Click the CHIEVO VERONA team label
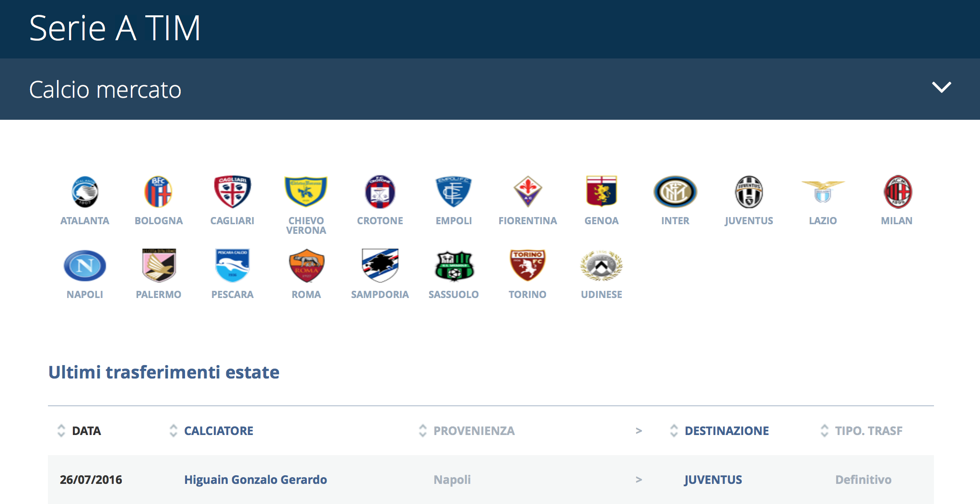The width and height of the screenshot is (980, 504). tap(306, 226)
